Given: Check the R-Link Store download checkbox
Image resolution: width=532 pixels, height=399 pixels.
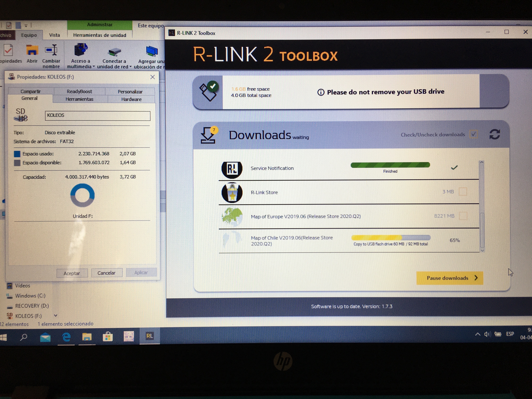Looking at the screenshot, I should pos(463,192).
